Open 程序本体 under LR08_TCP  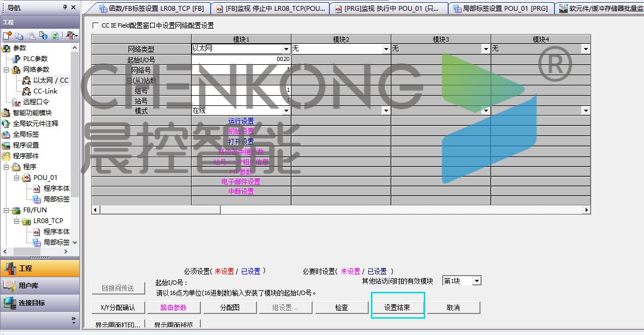click(x=57, y=231)
